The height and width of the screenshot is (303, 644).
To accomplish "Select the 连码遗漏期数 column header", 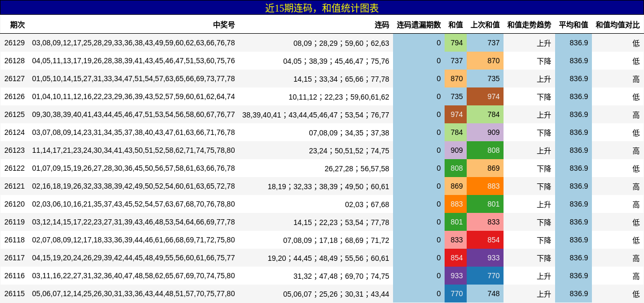I will [x=419, y=25].
